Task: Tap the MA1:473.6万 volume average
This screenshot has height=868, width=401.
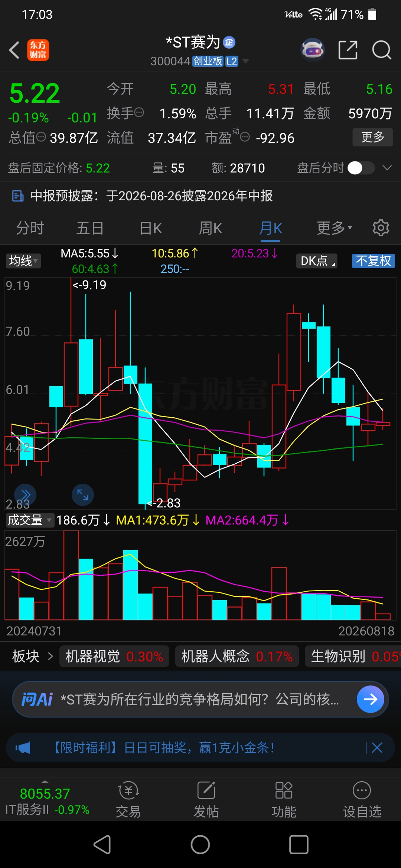Action: 157,520
